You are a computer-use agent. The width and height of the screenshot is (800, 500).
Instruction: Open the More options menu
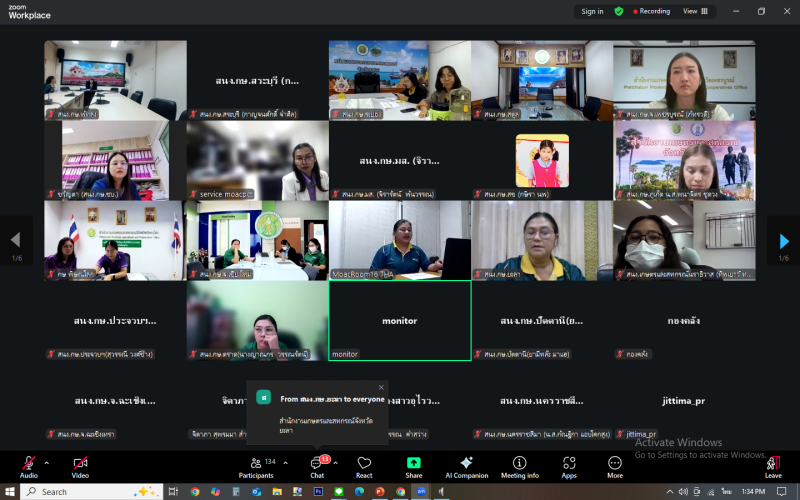coord(614,466)
